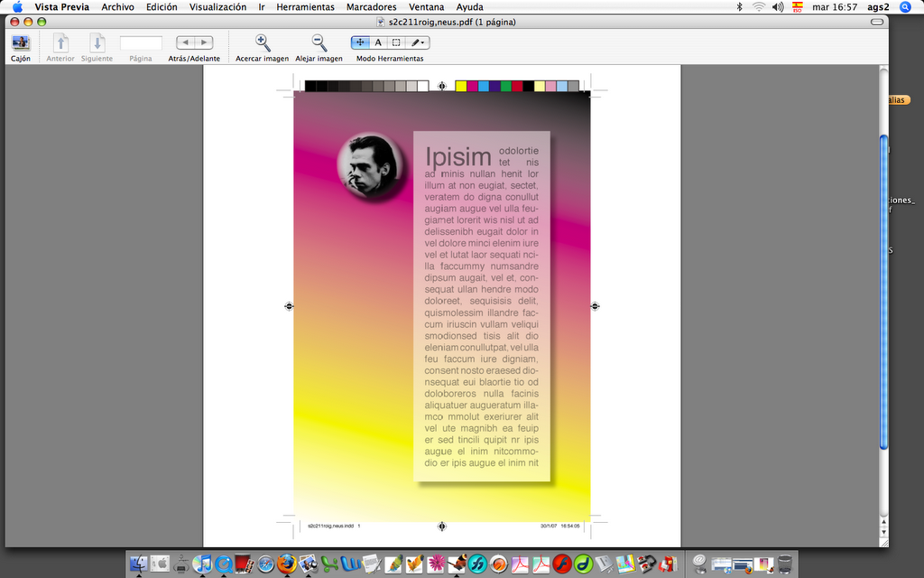Open Vista Previa in the Dock
924x578 pixels.
click(309, 564)
